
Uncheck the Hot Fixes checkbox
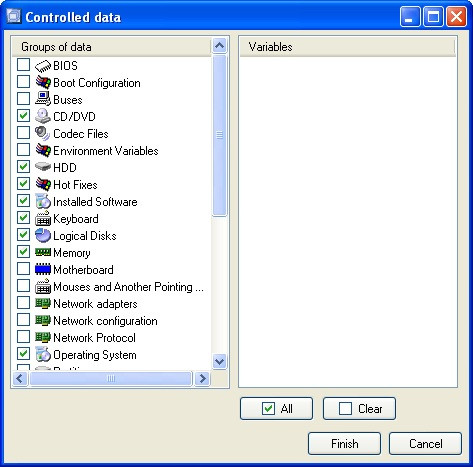(x=23, y=184)
